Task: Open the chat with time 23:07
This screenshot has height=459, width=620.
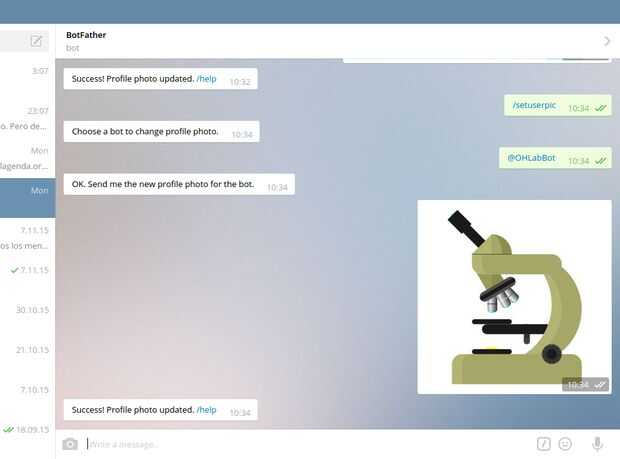Action: tap(28, 118)
